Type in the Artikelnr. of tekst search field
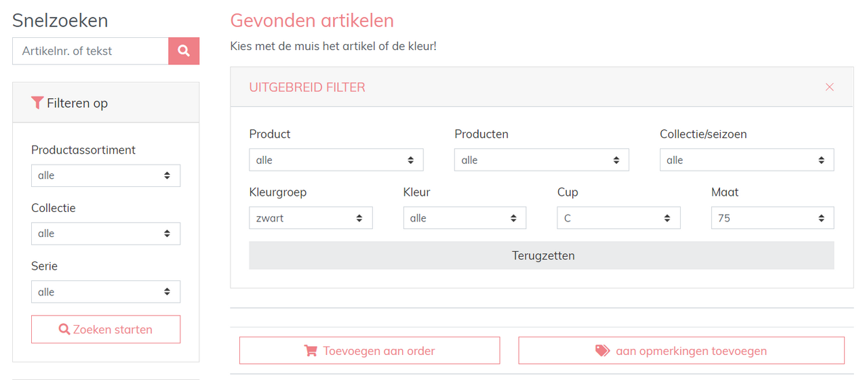The width and height of the screenshot is (868, 380). (90, 51)
